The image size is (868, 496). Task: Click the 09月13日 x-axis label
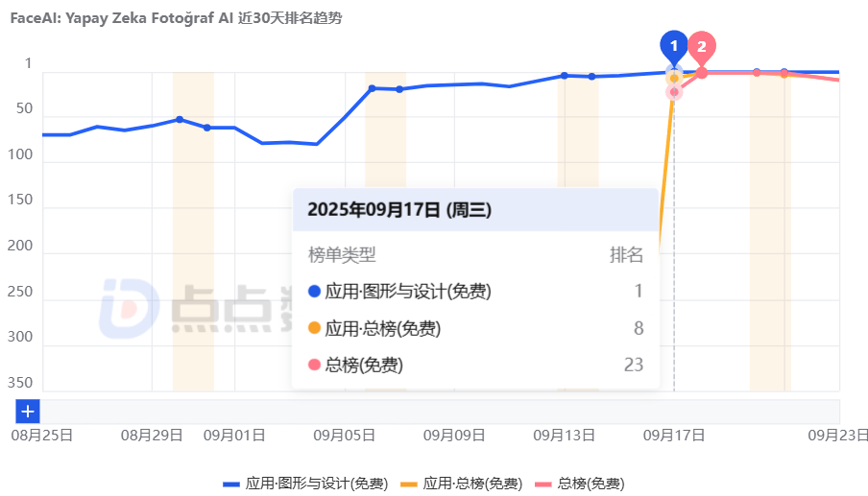[564, 436]
